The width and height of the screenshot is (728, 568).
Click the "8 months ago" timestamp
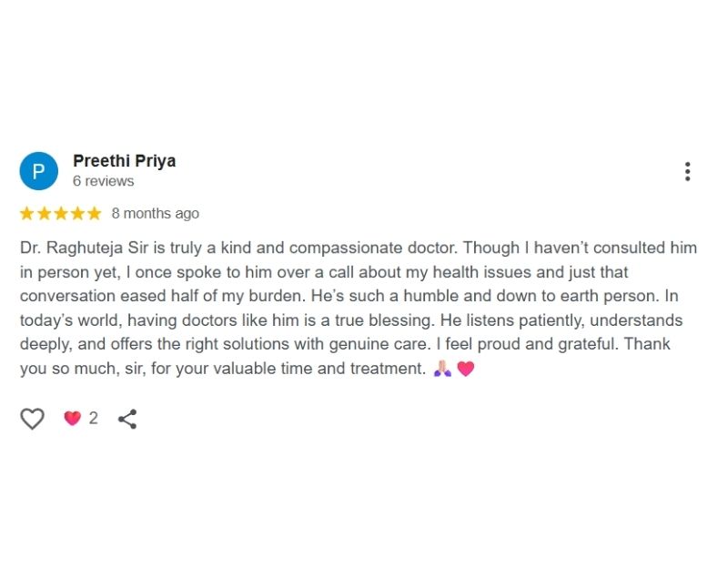pos(155,214)
